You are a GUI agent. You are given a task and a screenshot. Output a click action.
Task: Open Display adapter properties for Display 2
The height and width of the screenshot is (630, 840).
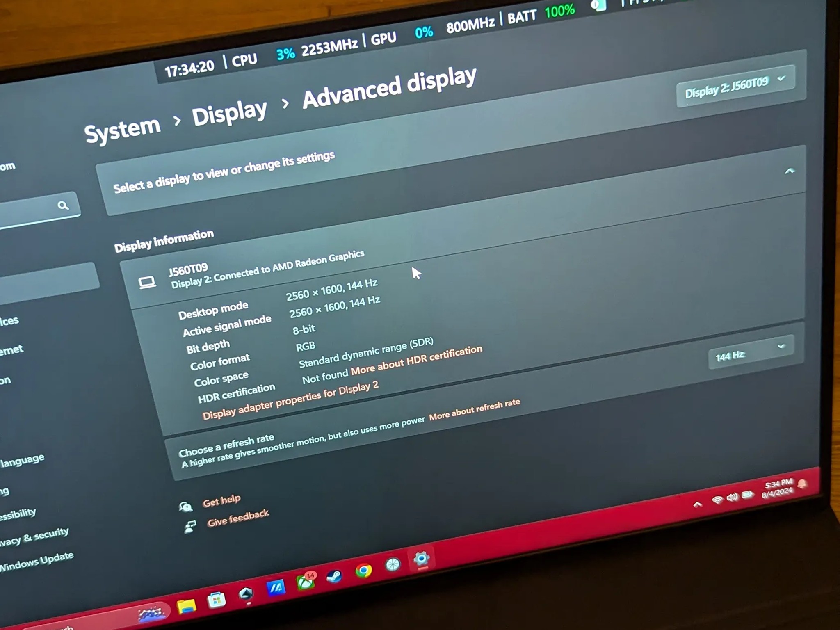pos(290,400)
